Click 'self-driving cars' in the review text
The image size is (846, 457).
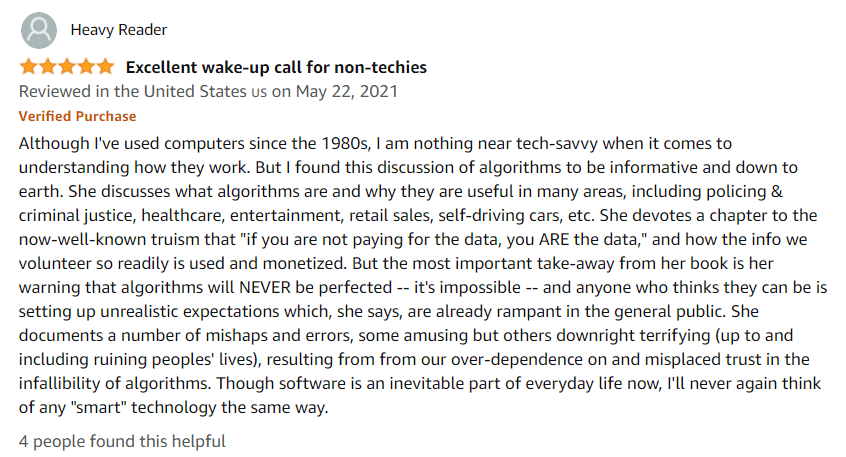500,215
